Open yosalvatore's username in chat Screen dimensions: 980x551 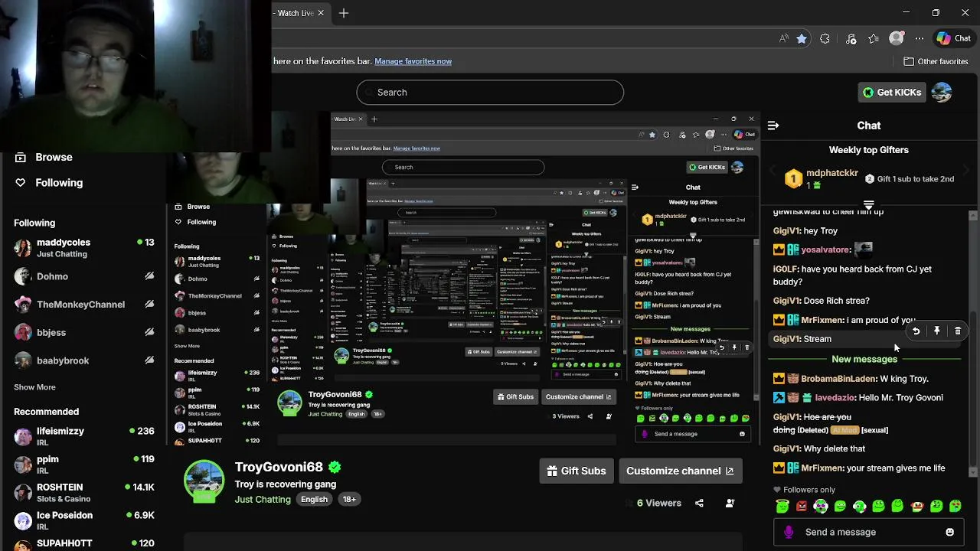coord(825,249)
